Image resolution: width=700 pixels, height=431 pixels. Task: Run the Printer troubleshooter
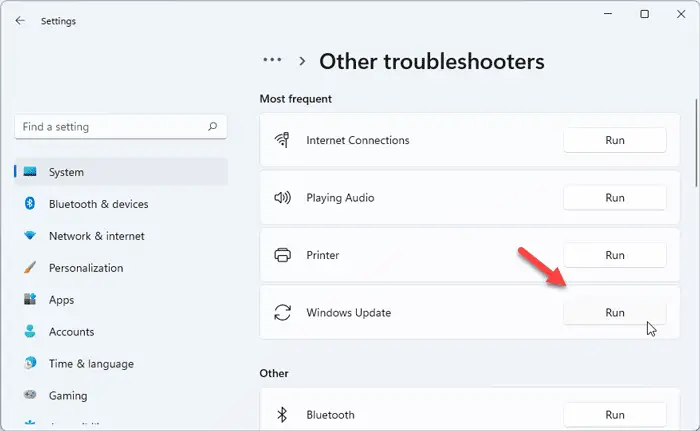point(614,255)
